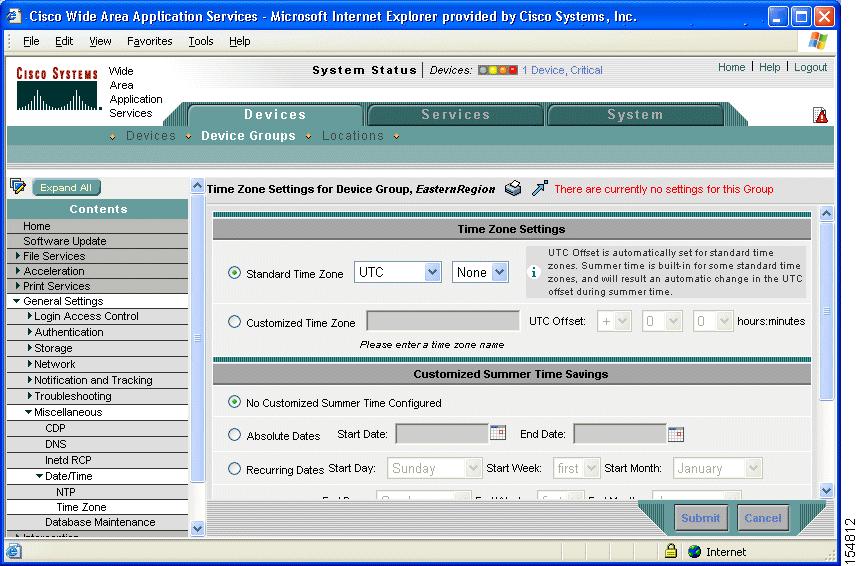Image resolution: width=858 pixels, height=566 pixels.
Task: Click the padlock icon in the status bar
Action: click(670, 551)
